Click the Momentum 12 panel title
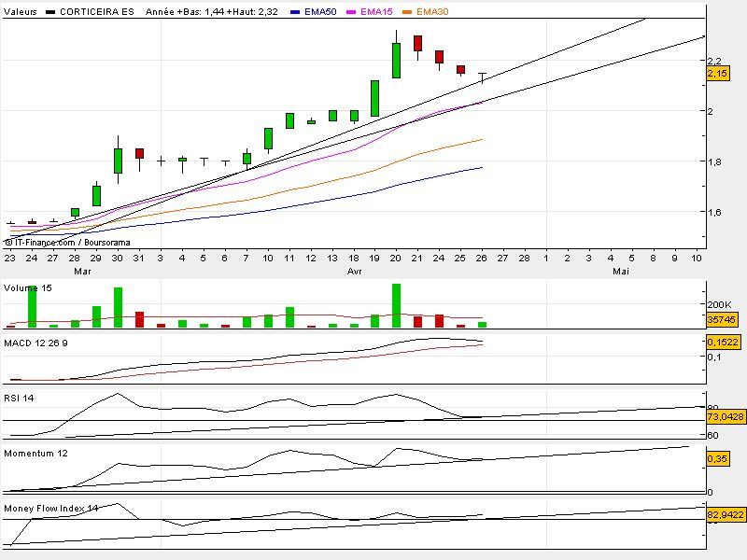 click(35, 454)
